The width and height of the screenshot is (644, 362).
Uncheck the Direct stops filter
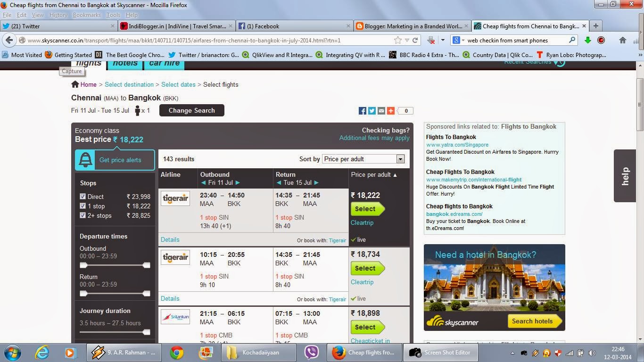tap(83, 197)
